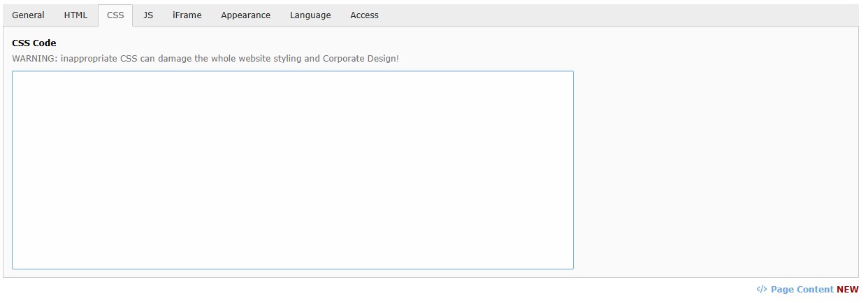Click the word inappropriate in the warning text
Viewport: 868px width, 303px height.
click(x=89, y=59)
